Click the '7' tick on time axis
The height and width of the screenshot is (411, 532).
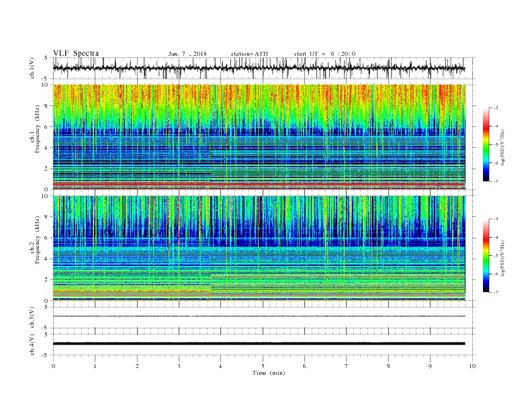347,366
